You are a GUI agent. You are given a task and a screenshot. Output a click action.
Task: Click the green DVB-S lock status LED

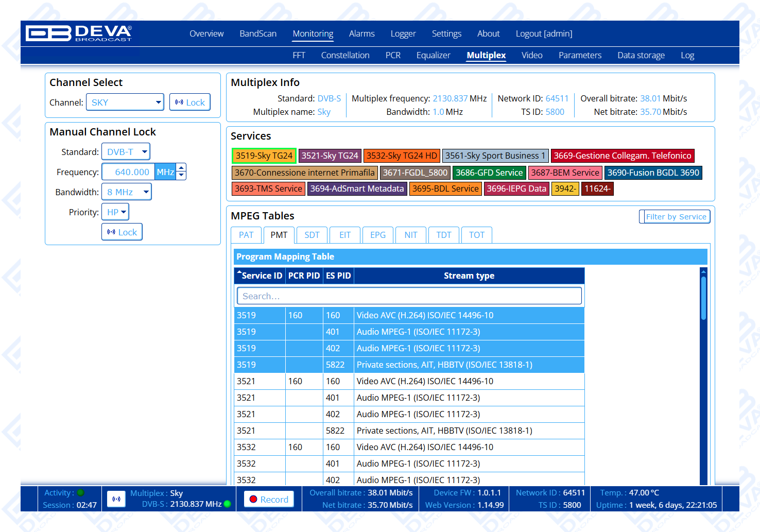[227, 504]
